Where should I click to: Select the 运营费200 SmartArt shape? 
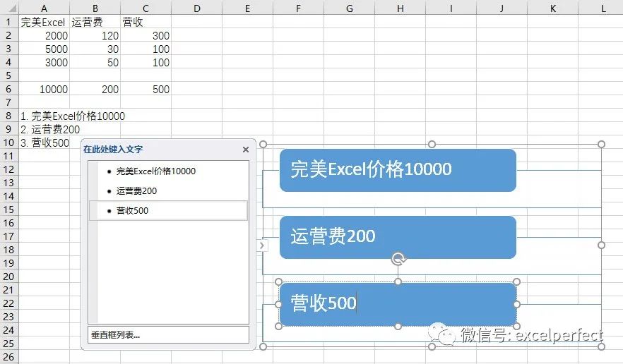tap(398, 237)
